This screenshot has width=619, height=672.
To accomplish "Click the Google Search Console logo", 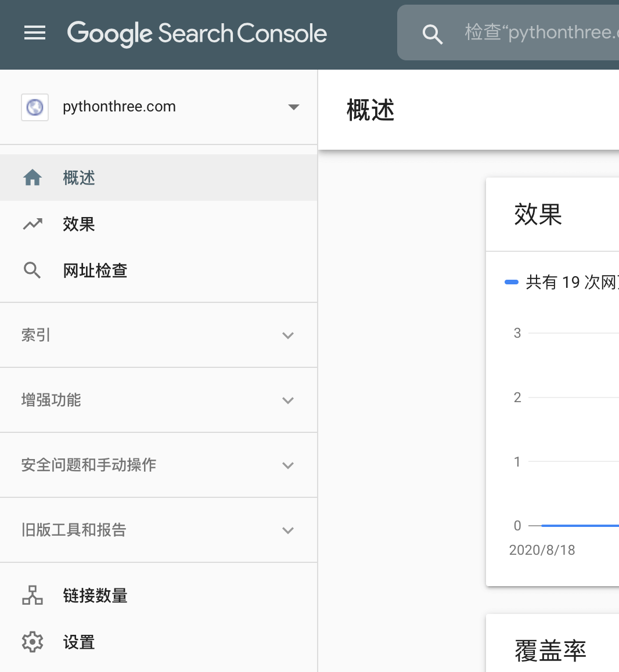I will (x=197, y=34).
